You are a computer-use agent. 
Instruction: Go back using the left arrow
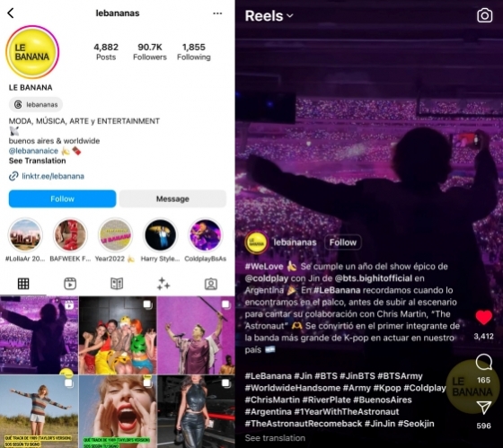click(11, 13)
